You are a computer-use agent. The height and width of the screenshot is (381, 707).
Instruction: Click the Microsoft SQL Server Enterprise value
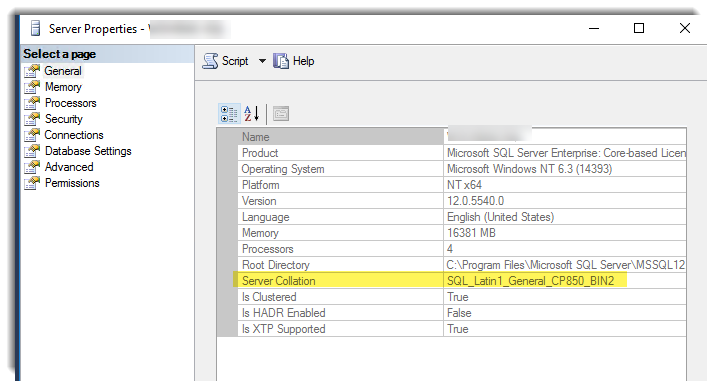pos(566,153)
